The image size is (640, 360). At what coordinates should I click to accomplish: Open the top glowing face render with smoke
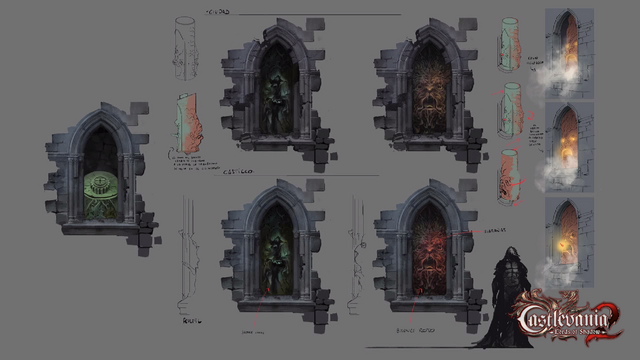click(569, 53)
